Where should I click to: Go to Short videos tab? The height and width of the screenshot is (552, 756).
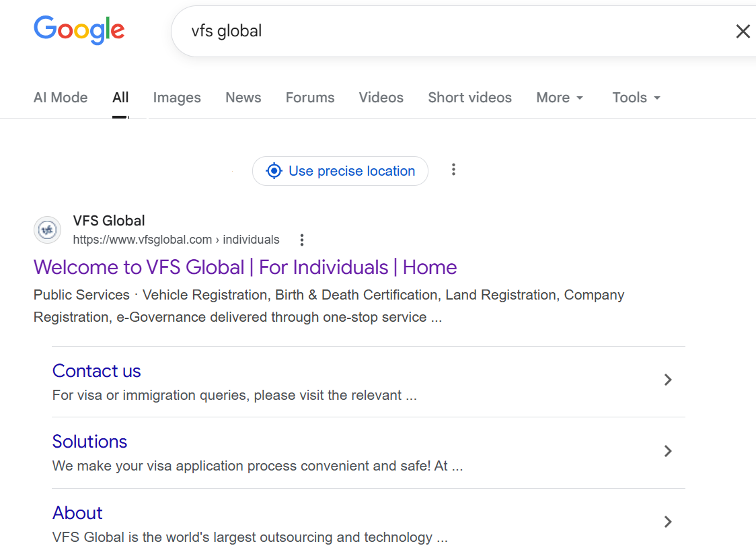[469, 98]
